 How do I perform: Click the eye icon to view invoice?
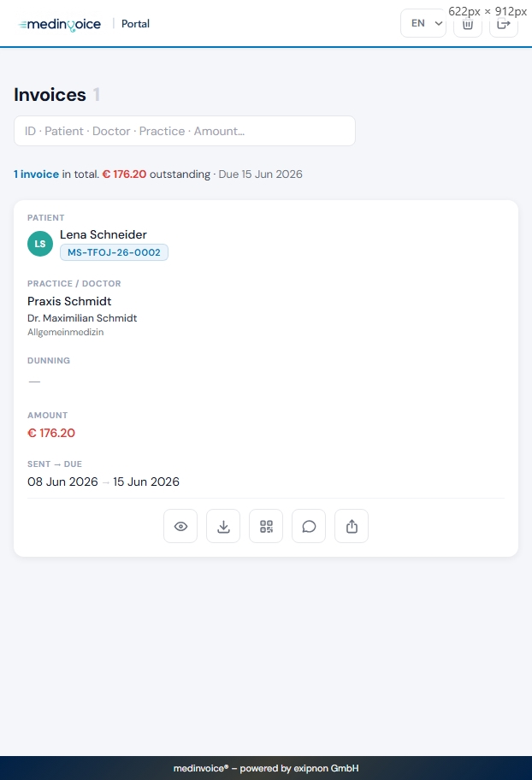[x=180, y=526]
